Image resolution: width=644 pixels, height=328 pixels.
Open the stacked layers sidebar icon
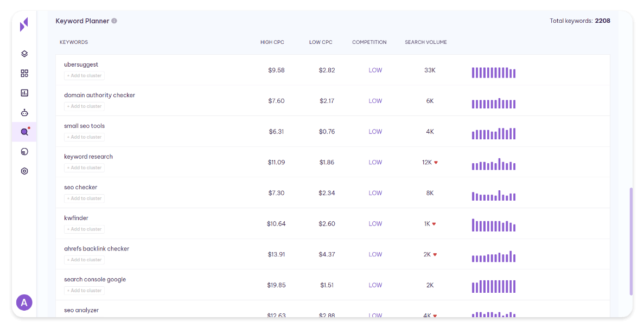coord(24,54)
